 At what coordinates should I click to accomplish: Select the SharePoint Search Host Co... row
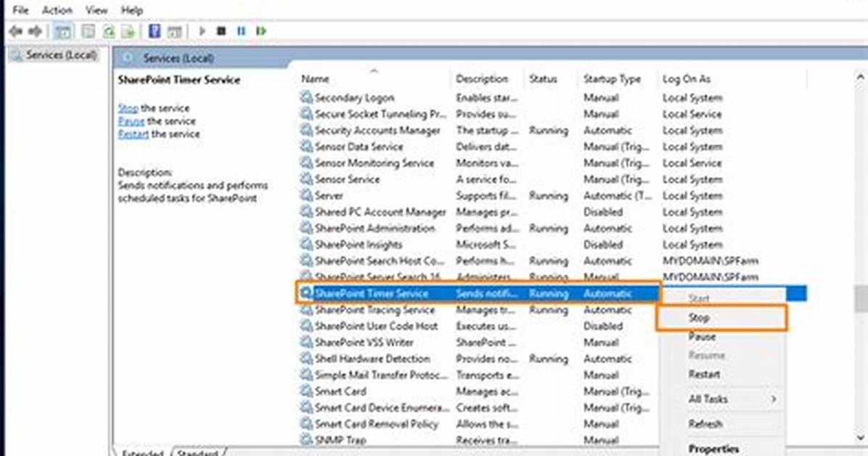pos(552,261)
